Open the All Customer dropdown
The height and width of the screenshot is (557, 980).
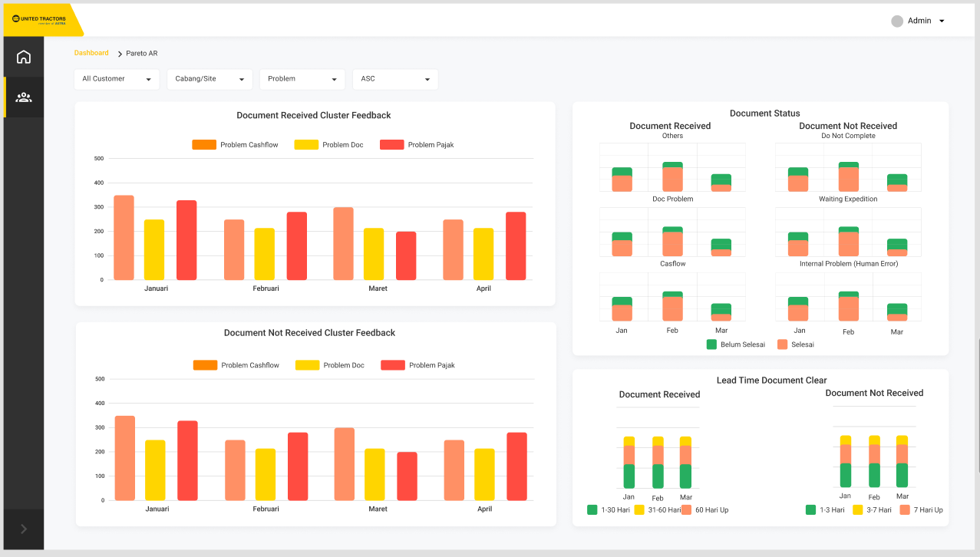coord(117,79)
